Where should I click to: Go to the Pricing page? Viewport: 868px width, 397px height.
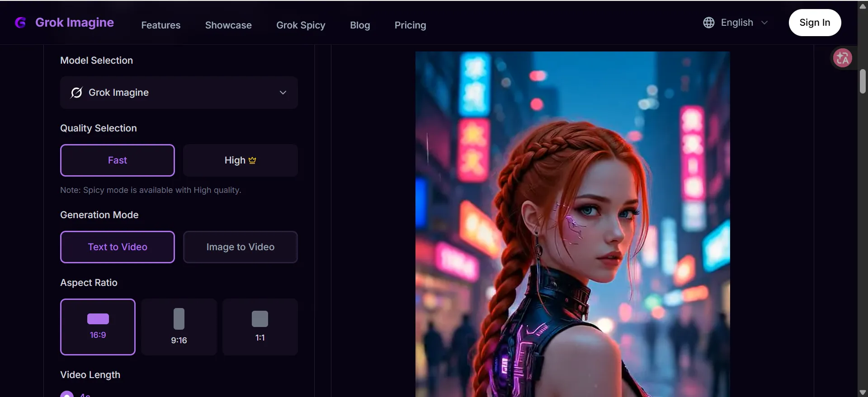point(410,25)
